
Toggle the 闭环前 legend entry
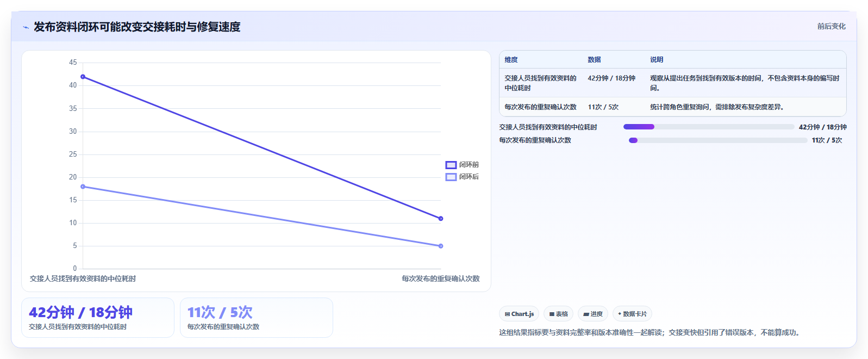pyautogui.click(x=462, y=165)
